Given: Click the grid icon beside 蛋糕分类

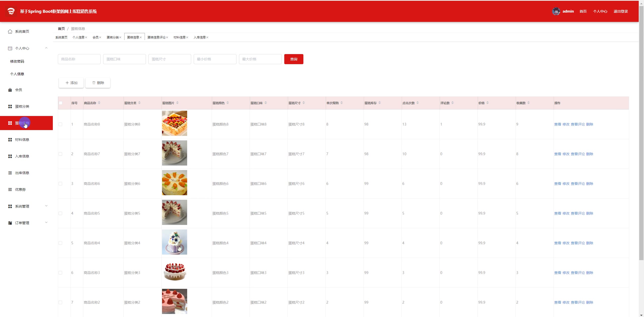Looking at the screenshot, I should (x=10, y=106).
